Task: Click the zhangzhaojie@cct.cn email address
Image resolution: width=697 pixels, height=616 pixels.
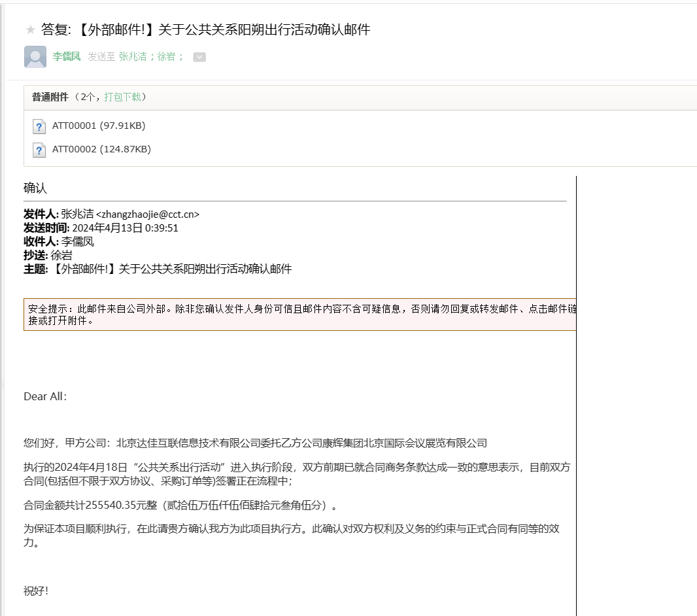Action: (147, 214)
